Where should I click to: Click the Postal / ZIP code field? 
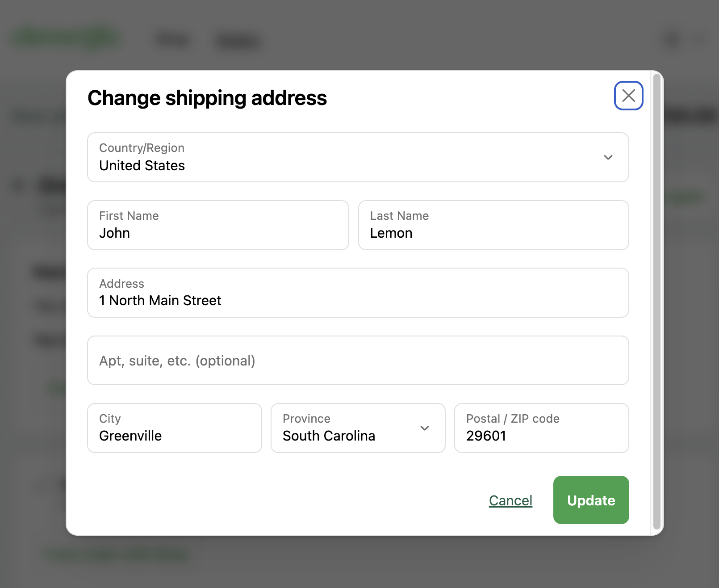coord(541,428)
